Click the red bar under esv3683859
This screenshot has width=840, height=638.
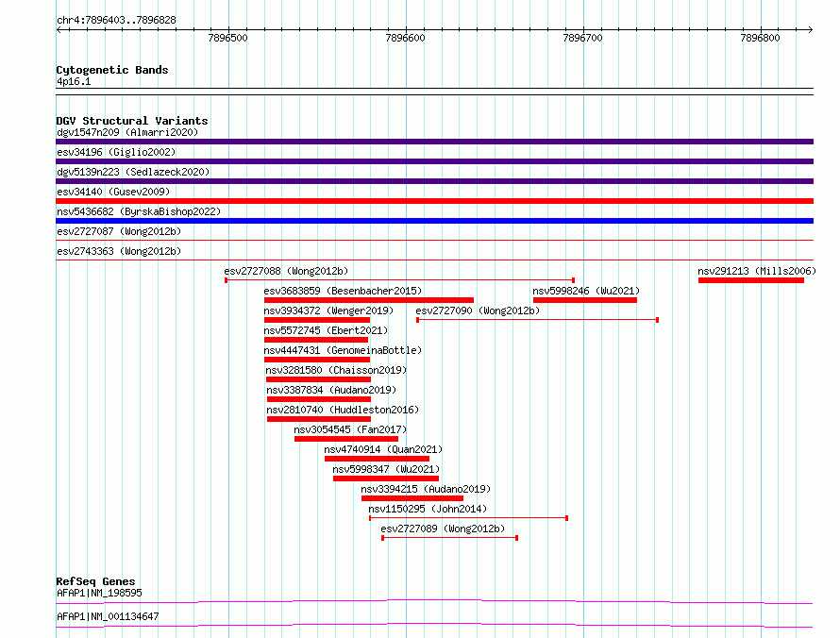pyautogui.click(x=369, y=300)
